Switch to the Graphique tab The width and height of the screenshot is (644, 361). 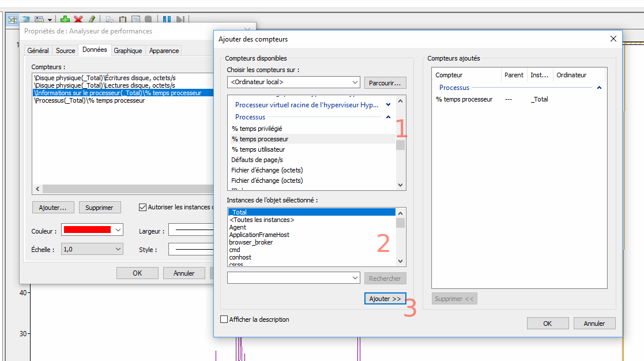(x=127, y=51)
